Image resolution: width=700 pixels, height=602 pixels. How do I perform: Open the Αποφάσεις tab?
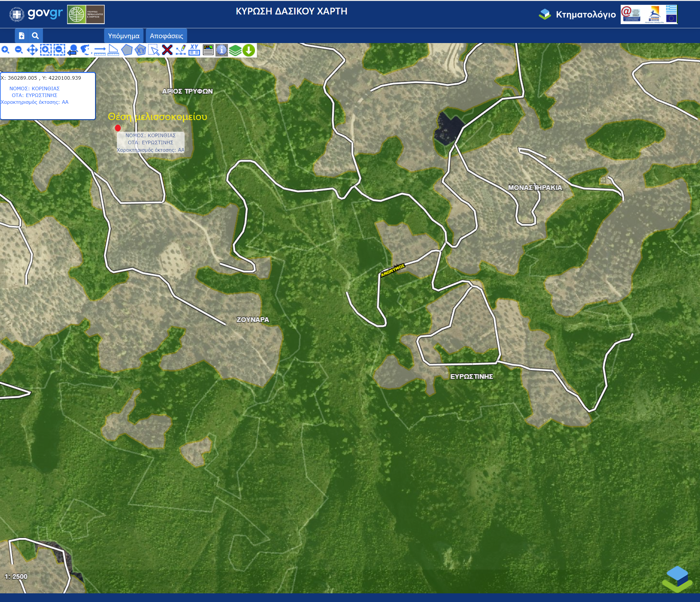166,36
